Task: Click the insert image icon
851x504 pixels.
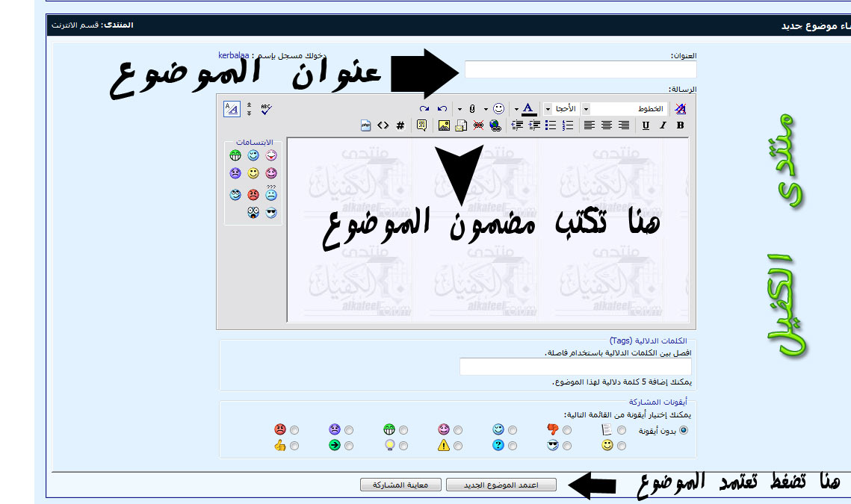Action: pos(444,125)
